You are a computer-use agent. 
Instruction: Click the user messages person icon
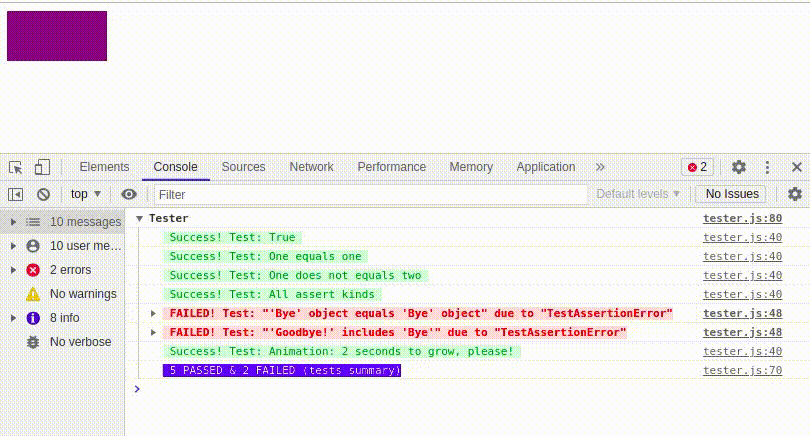pyautogui.click(x=33, y=246)
